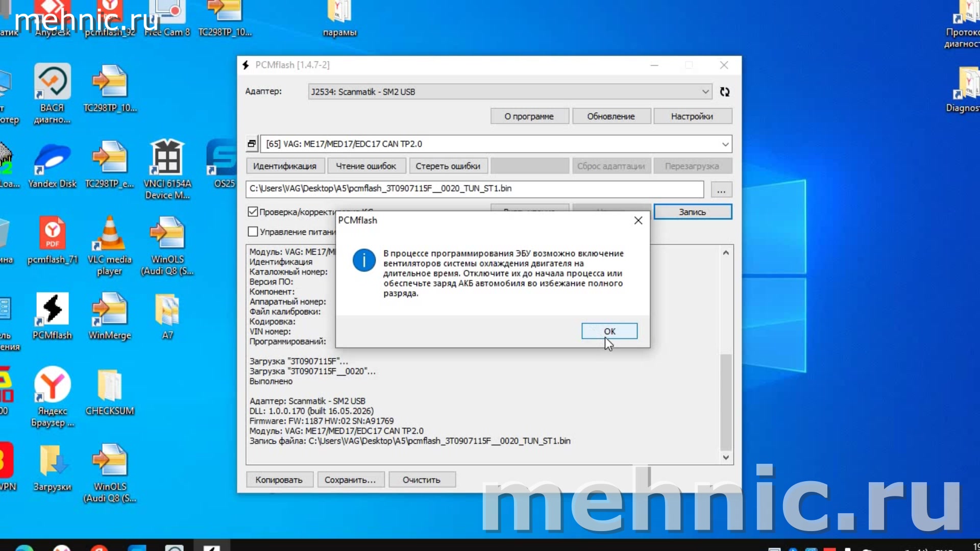Open the CHECKSUM folder icon
The height and width of the screenshot is (551, 980).
pos(110,392)
